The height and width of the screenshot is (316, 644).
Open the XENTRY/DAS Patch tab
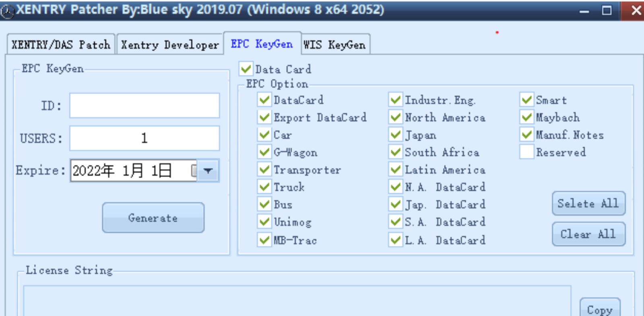tap(61, 44)
